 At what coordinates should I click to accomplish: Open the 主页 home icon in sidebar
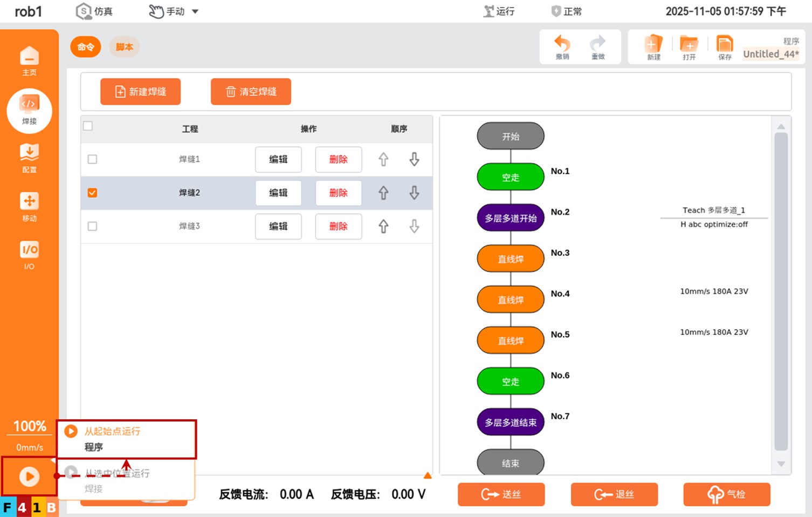(x=29, y=60)
